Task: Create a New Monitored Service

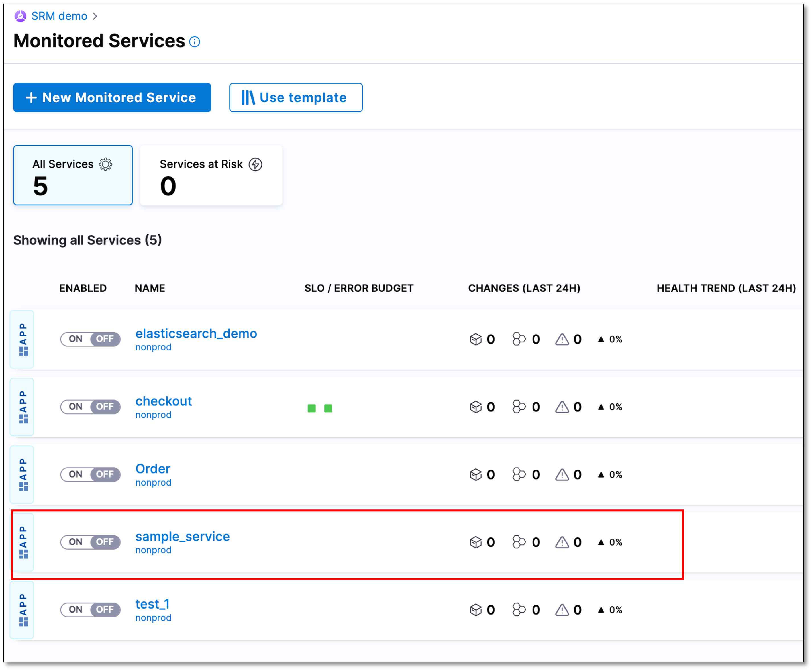Action: (112, 97)
